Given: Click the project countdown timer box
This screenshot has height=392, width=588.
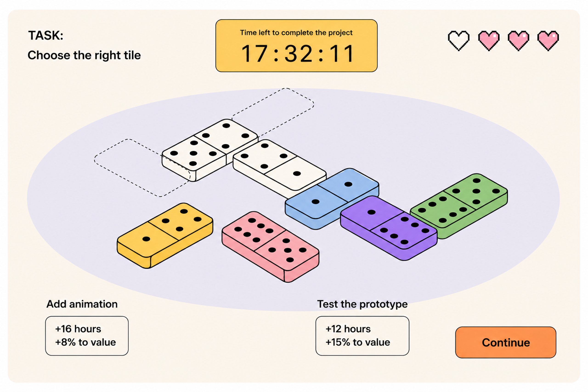Looking at the screenshot, I should [296, 46].
